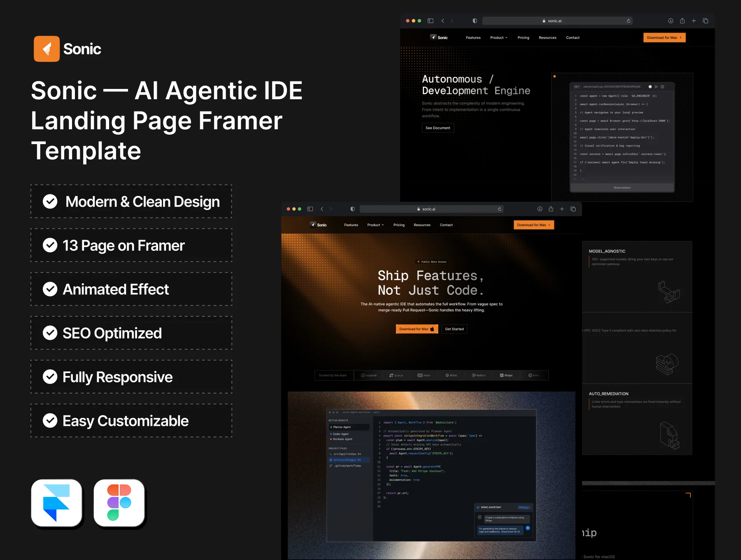This screenshot has width=741, height=560.
Task: Expand Product dropdown in back browser navbar
Action: coord(499,37)
